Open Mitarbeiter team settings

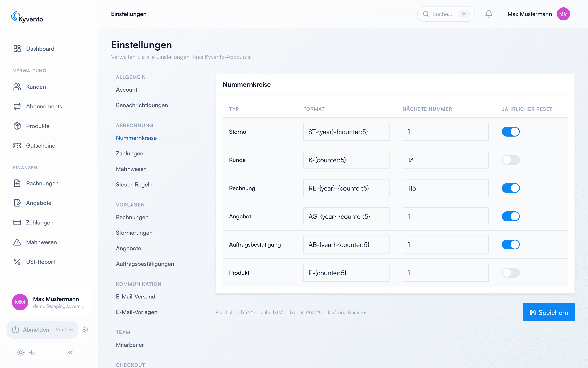pos(130,345)
